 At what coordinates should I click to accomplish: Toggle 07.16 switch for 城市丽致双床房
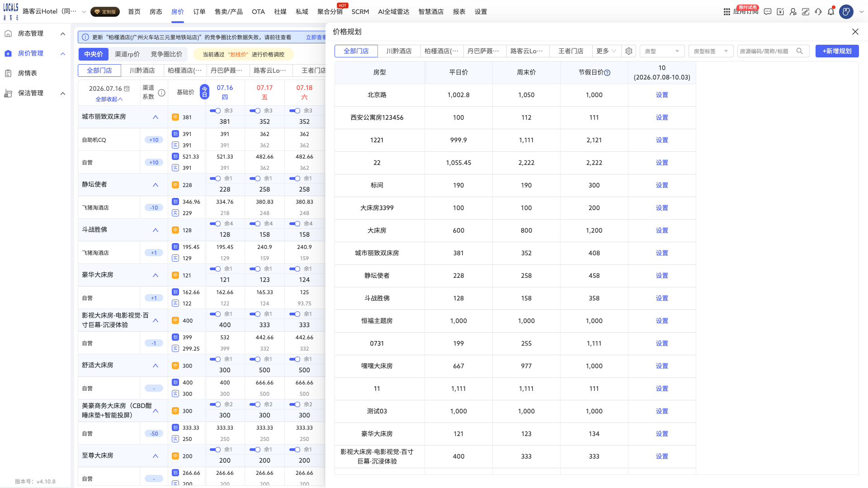tap(215, 111)
